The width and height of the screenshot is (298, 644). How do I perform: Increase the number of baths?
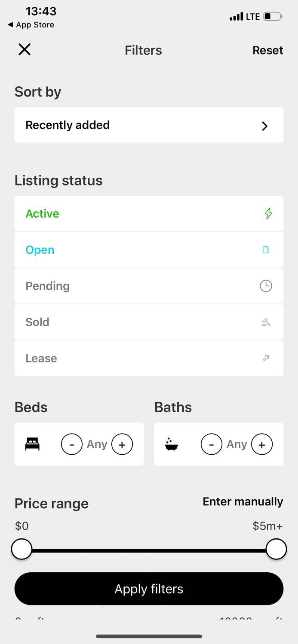262,444
